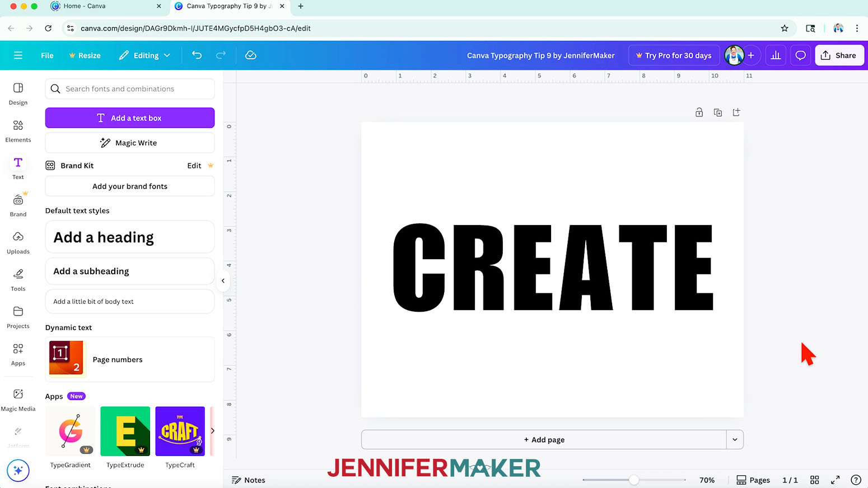This screenshot has height=488, width=868.
Task: Open the comments icon
Action: point(801,55)
